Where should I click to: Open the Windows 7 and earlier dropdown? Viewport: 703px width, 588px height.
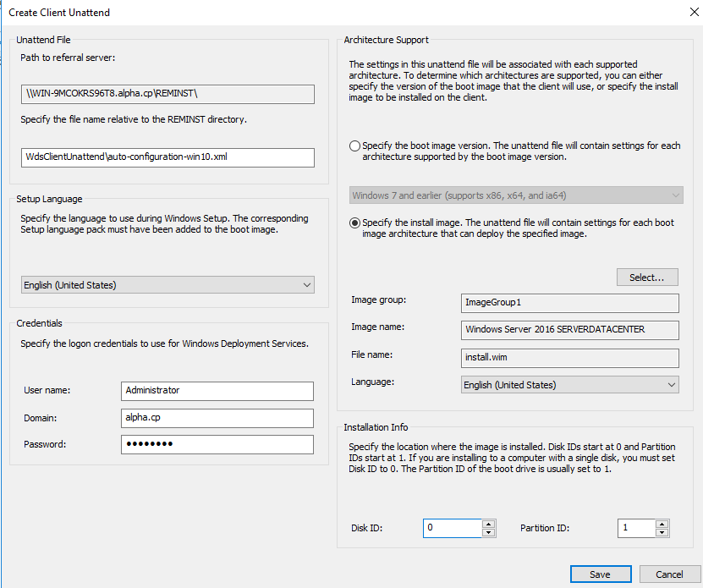point(516,195)
